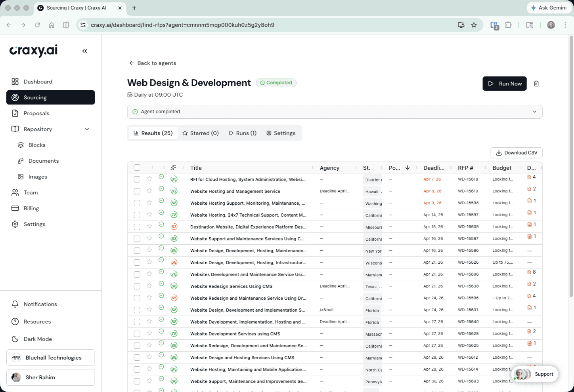Click the score badge 68 on the WD-15626 row
This screenshot has width=574, height=392.
[174, 263]
